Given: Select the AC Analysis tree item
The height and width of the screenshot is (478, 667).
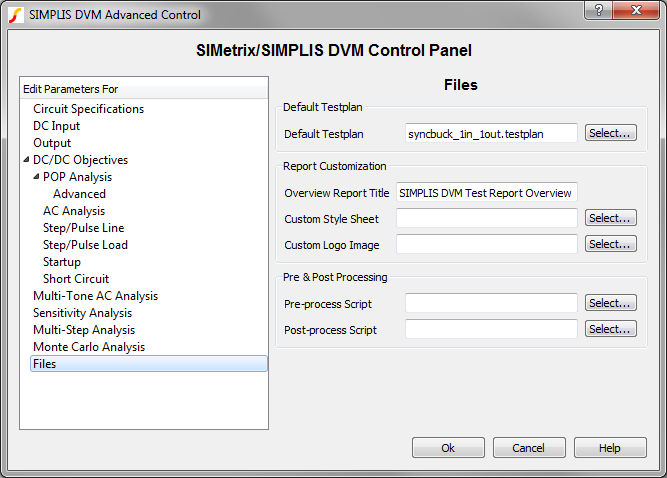Looking at the screenshot, I should (73, 211).
